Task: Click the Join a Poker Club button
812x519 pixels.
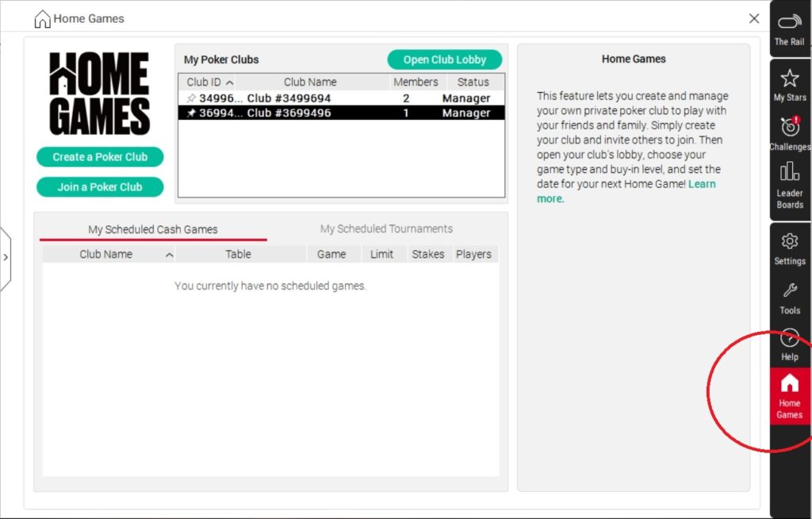Action: (x=100, y=187)
